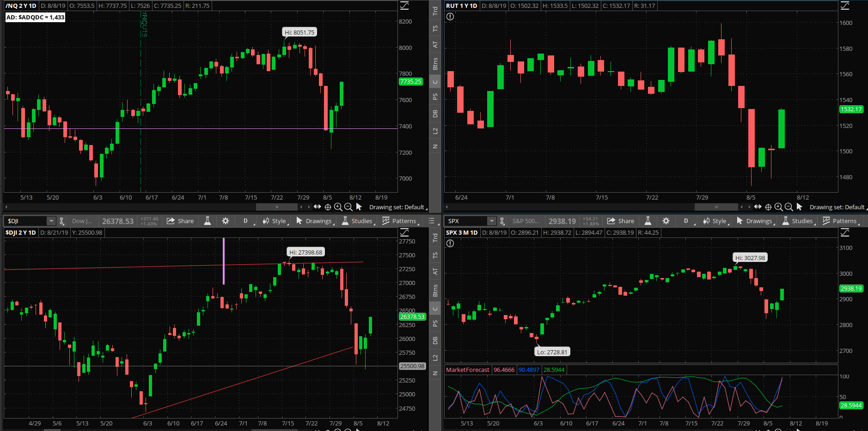Open Drawing set: Default under /NQ chart
Viewport: 868px width, 431px height.
[398, 207]
